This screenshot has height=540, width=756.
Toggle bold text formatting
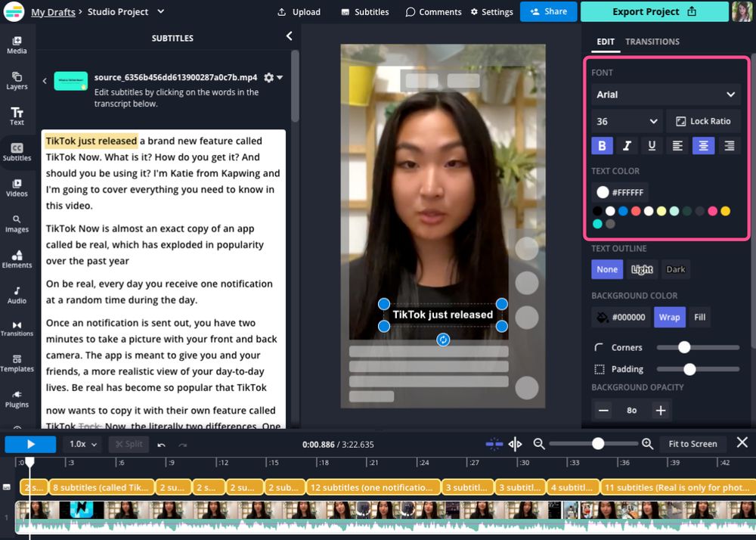tap(602, 145)
